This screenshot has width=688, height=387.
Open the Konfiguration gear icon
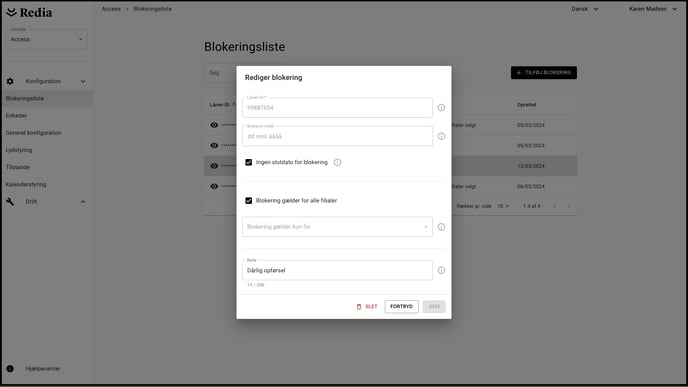10,81
